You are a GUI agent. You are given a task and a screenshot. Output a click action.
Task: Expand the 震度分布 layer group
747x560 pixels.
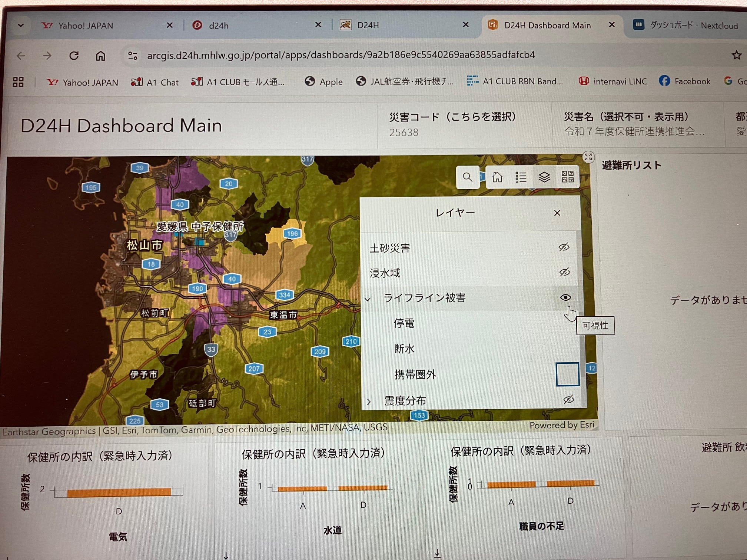(x=369, y=401)
